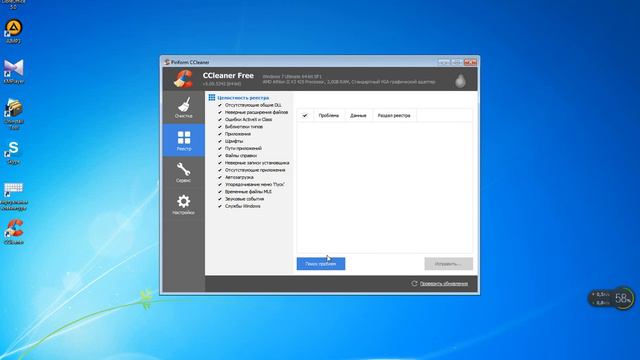Open the Настройки (Options) gear section
This screenshot has width=640, height=360.
click(184, 204)
